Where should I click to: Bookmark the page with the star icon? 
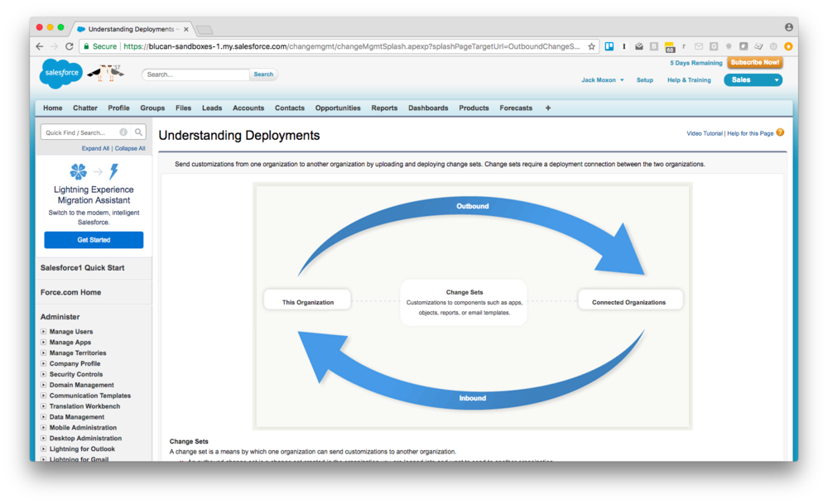tap(591, 46)
